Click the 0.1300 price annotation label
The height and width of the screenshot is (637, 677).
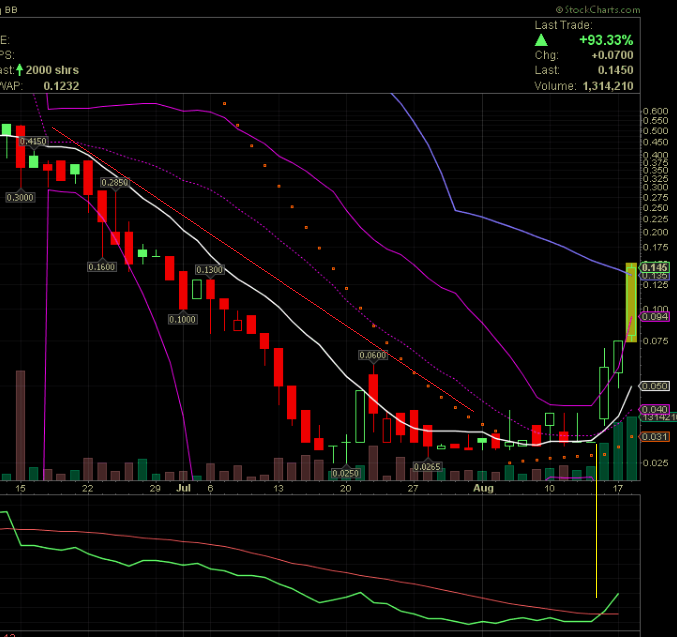pyautogui.click(x=209, y=270)
